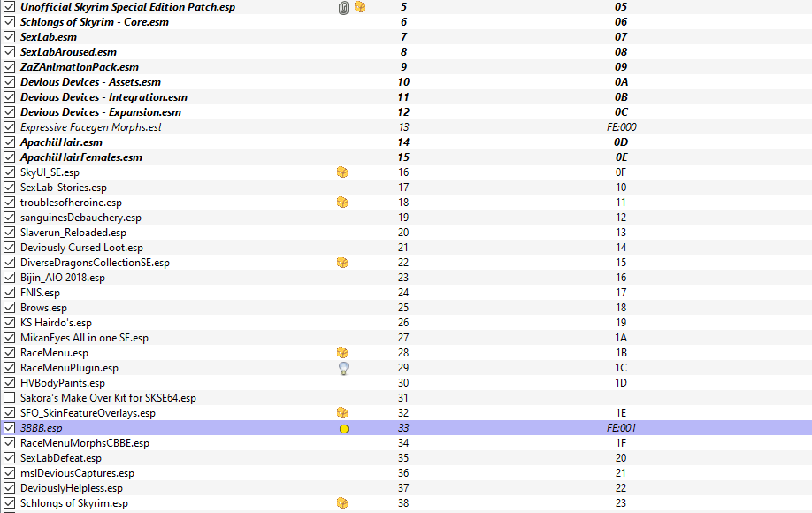812x513 pixels.
Task: Click the archive box icon on Unofficial Skyrim Patch row
Action: (x=360, y=7)
